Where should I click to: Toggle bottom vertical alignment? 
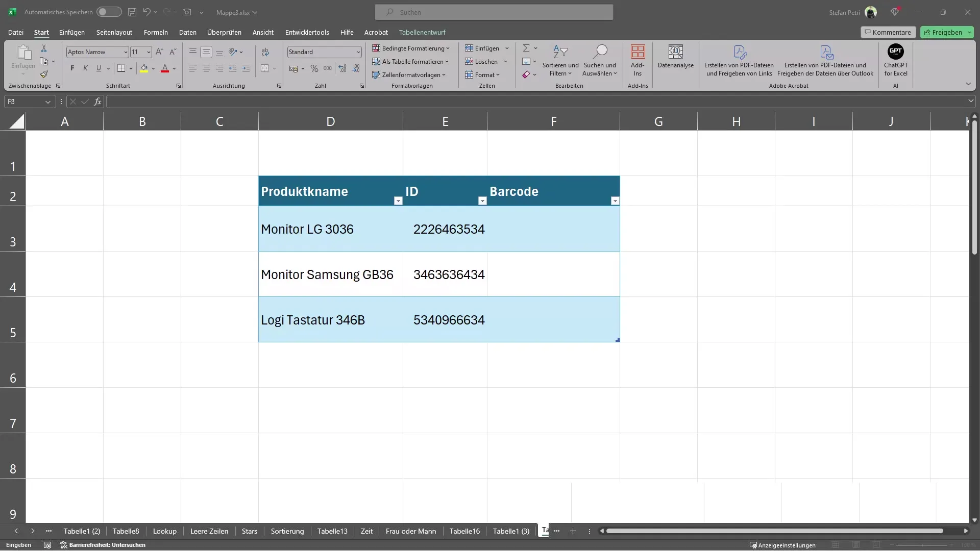tap(219, 52)
